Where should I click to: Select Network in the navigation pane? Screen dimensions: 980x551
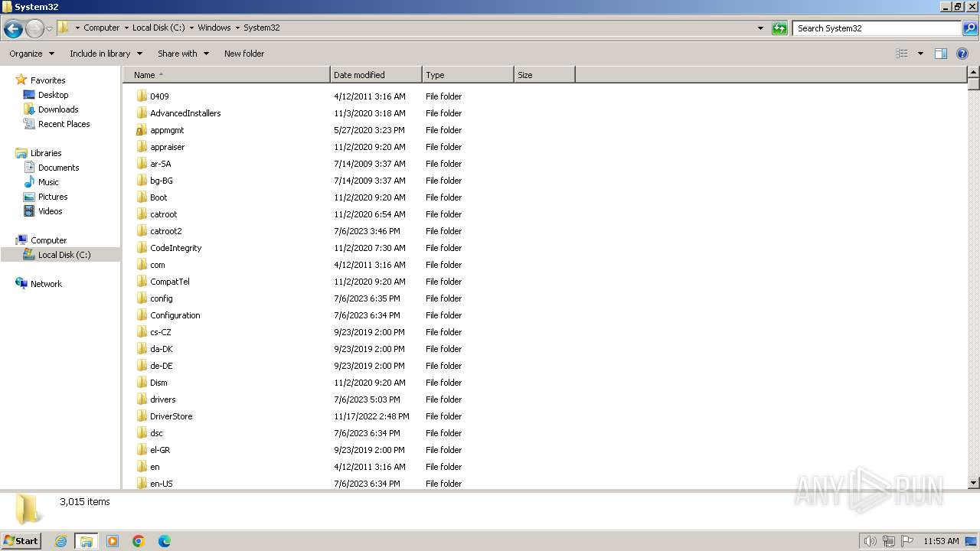46,284
